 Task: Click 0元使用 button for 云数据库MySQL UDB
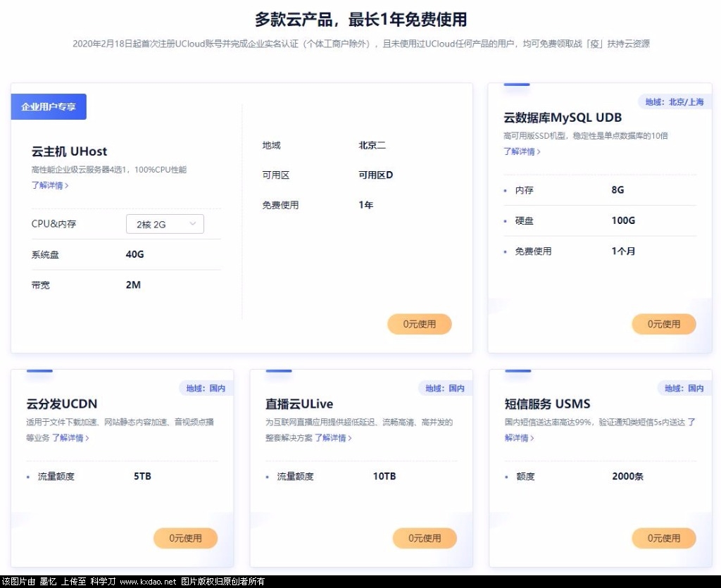[x=663, y=324]
